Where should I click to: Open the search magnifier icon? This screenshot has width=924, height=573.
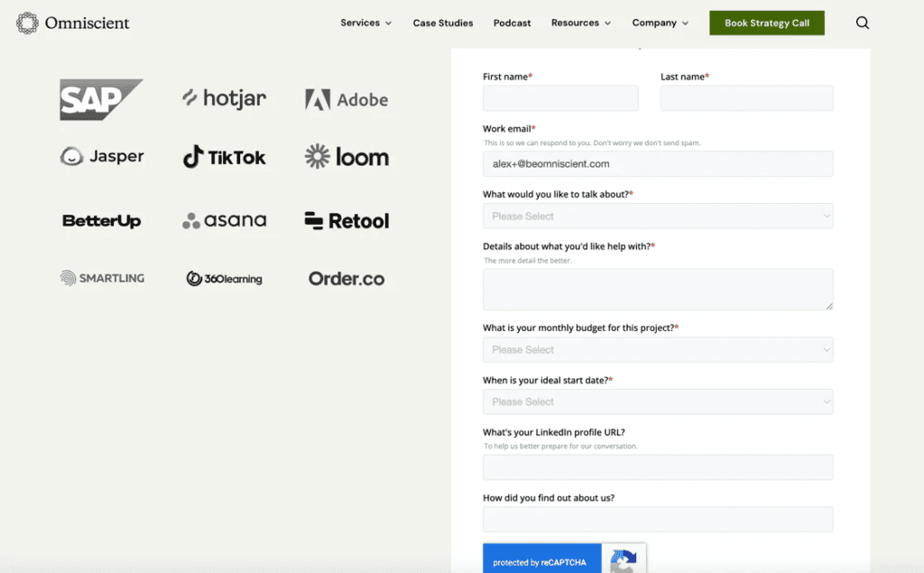click(862, 23)
